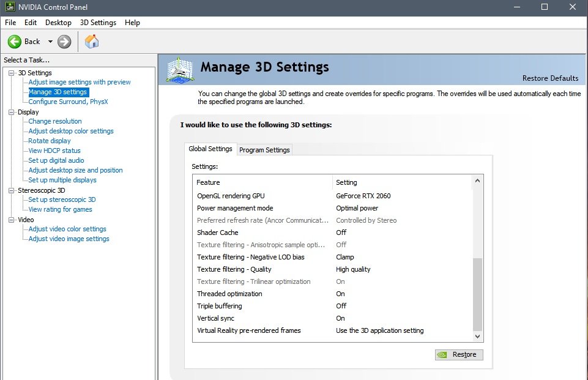Click the High quality setting value

[353, 269]
